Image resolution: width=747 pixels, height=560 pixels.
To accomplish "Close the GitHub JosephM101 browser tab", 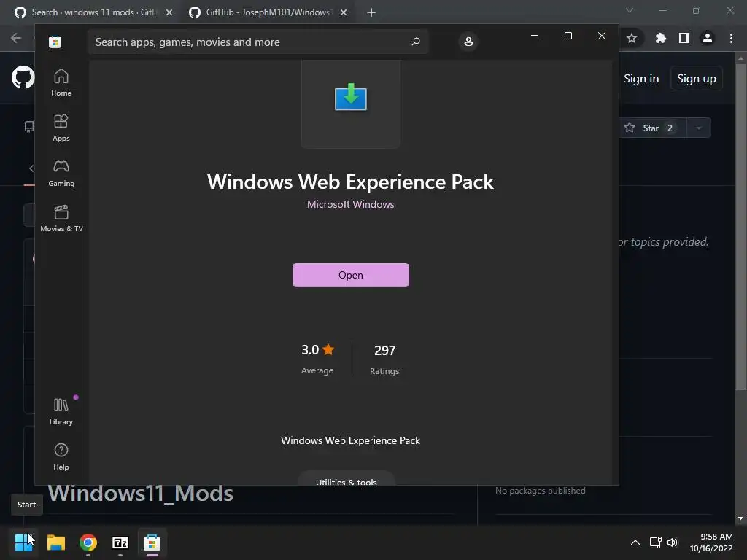I will (x=344, y=12).
